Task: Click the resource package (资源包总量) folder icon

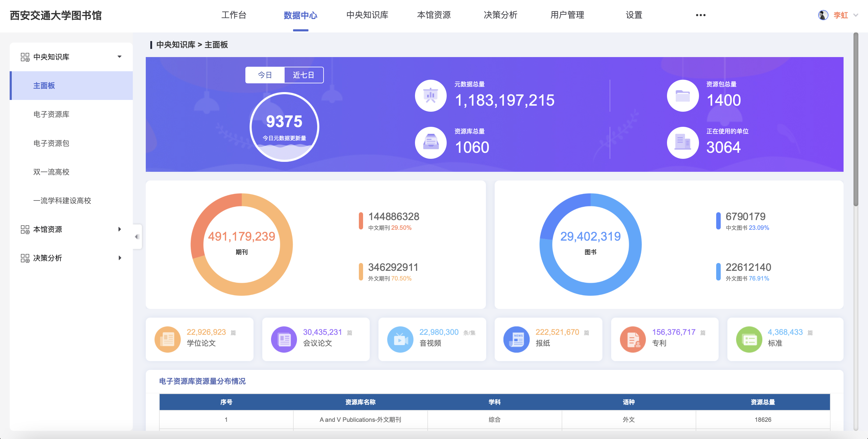Action: click(x=682, y=96)
